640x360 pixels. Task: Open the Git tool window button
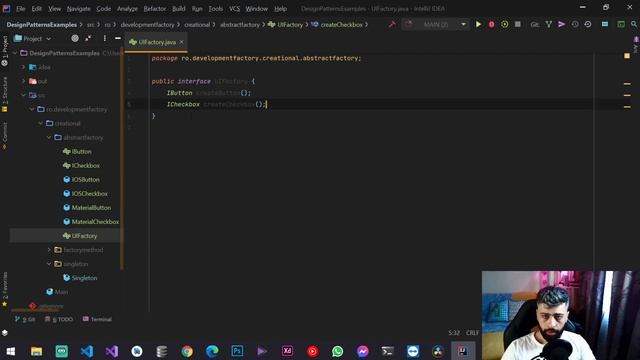tap(25, 319)
